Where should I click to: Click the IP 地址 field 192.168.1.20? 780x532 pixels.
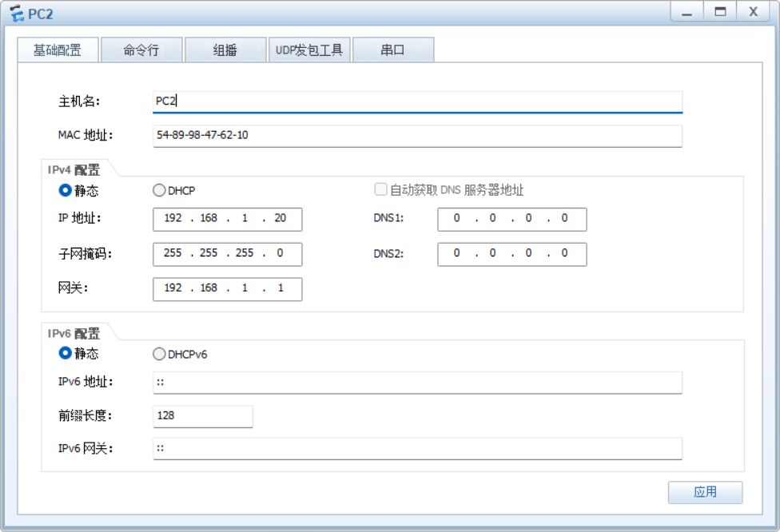pyautogui.click(x=227, y=219)
